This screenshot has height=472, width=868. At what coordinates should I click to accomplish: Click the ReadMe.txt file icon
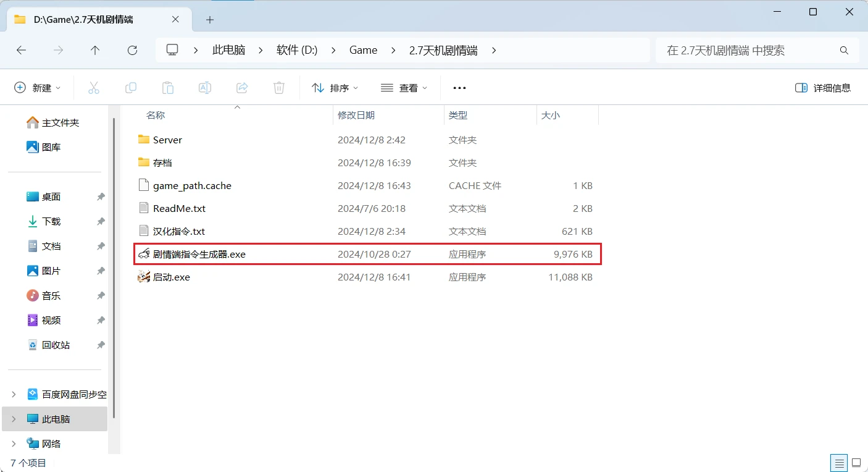click(x=144, y=208)
